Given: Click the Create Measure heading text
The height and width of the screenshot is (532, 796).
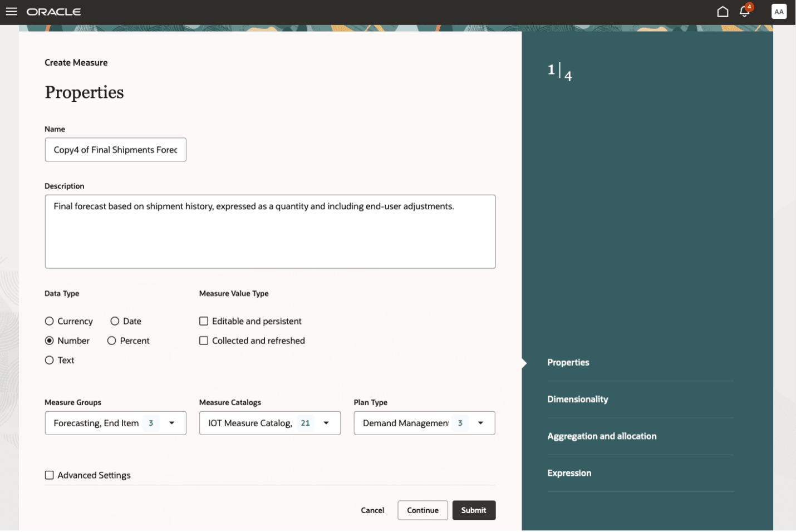Looking at the screenshot, I should pos(76,62).
